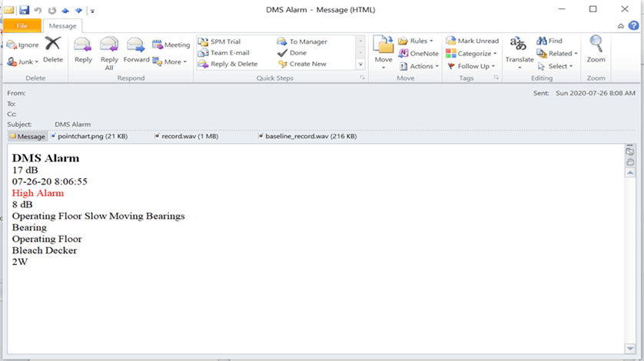
Task: Switch to Message body attachment tab
Action: coord(27,136)
